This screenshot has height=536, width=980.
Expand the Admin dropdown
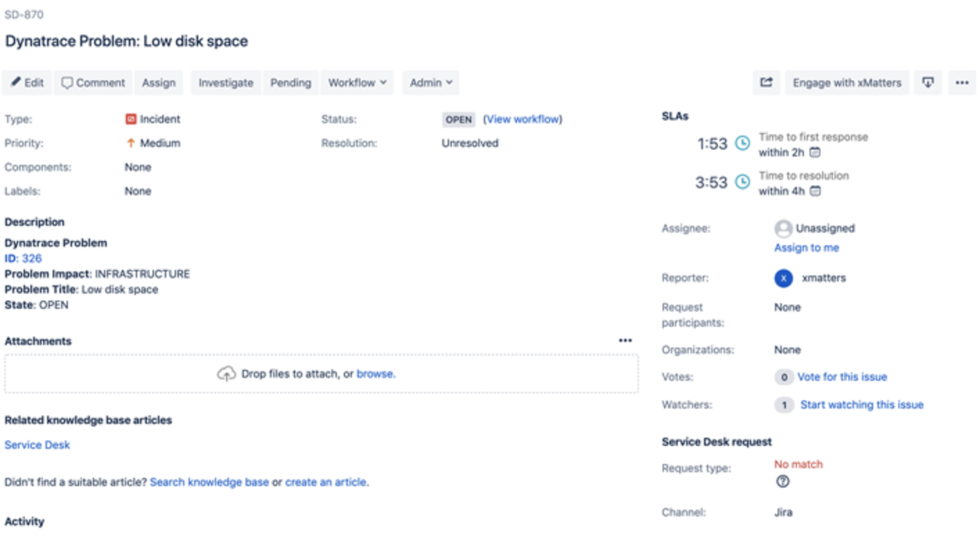(430, 82)
